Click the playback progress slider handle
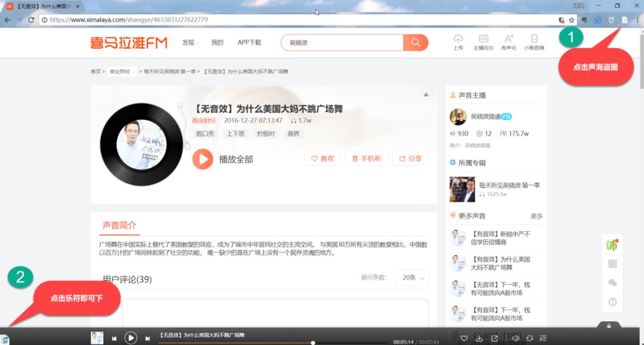This screenshot has width=644, height=345. pyautogui.click(x=312, y=342)
